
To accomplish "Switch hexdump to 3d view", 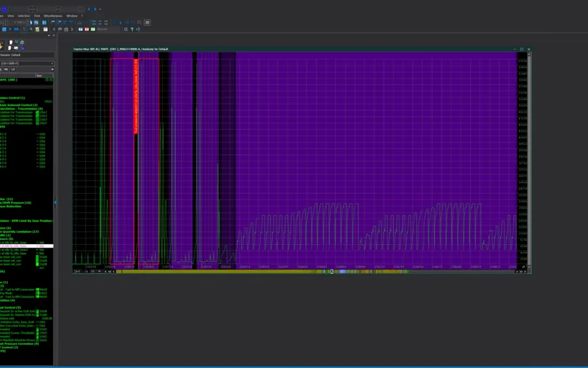I will click(x=92, y=271).
